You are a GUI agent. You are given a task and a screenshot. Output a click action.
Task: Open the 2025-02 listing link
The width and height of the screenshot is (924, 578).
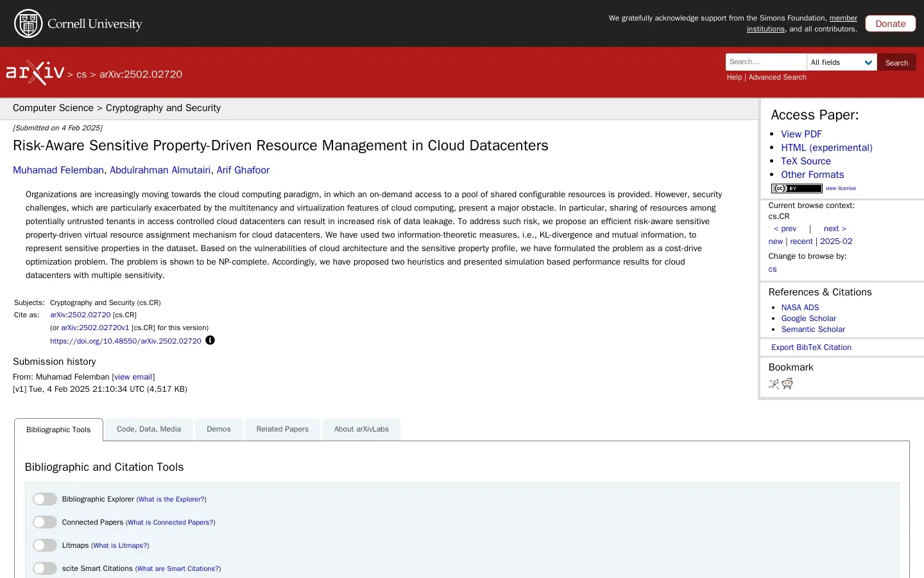pyautogui.click(x=836, y=241)
